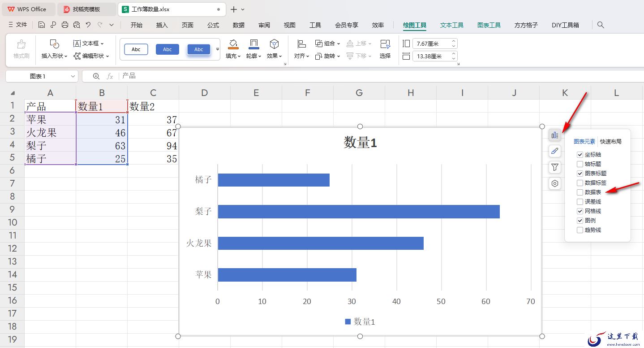Screen dimensions: 644x348
Task: Click the formula bar showing 产品
Action: [363, 76]
